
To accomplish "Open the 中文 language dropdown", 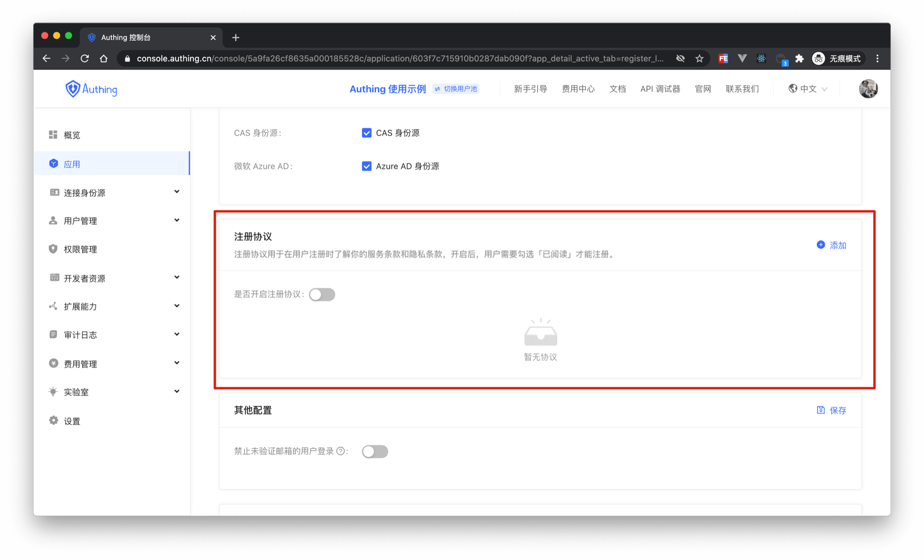I will click(x=808, y=89).
